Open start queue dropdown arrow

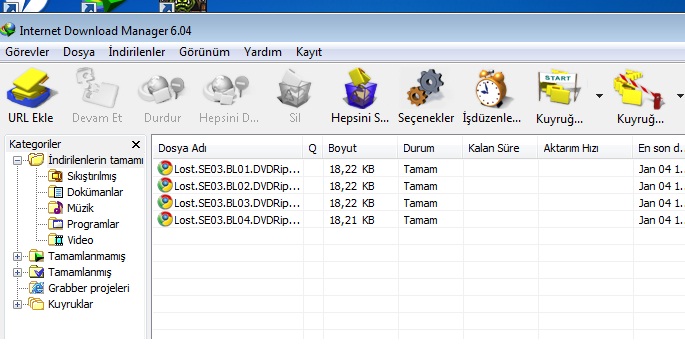tap(599, 96)
